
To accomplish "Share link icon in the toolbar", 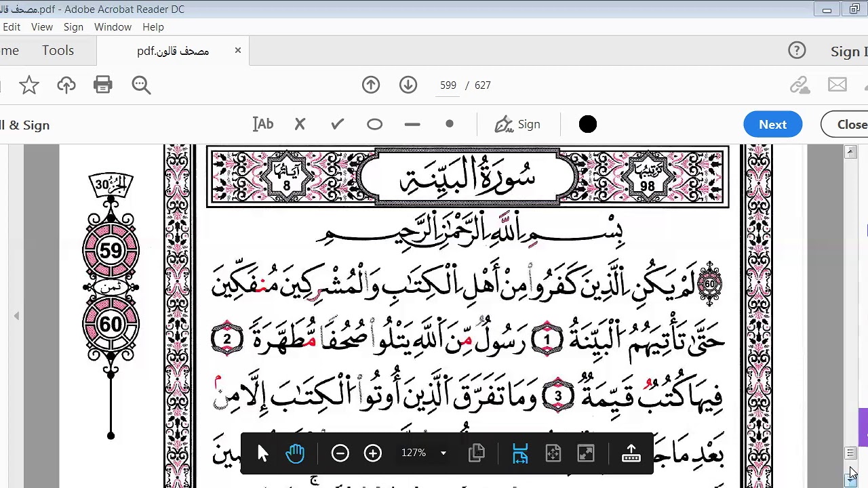I will [800, 85].
